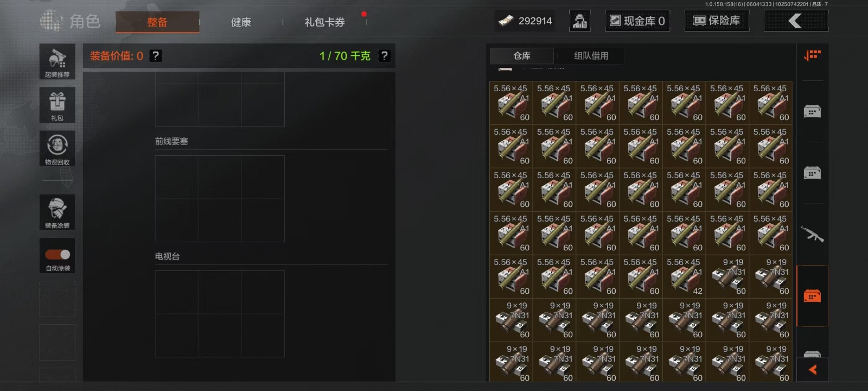The height and width of the screenshot is (391, 868).
Task: Open the 保险库 safe vault button
Action: tap(717, 21)
